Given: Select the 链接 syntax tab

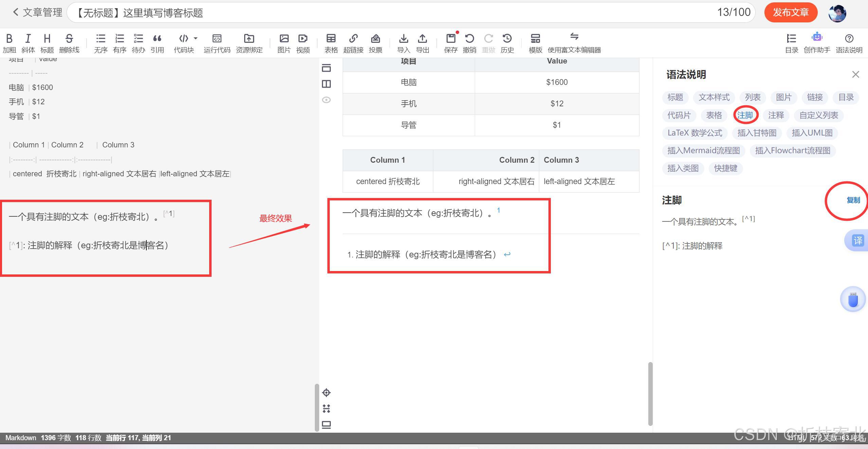Looking at the screenshot, I should pos(815,97).
